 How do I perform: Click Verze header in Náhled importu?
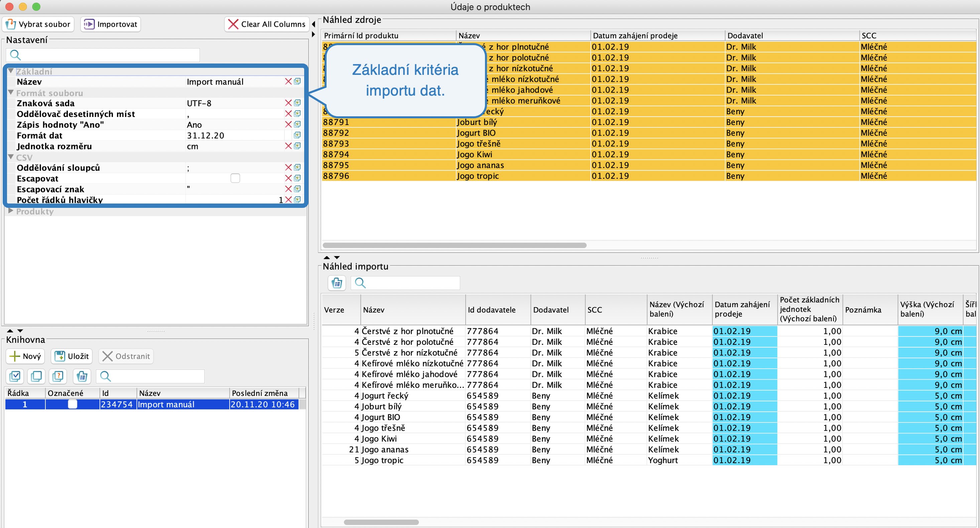(341, 310)
